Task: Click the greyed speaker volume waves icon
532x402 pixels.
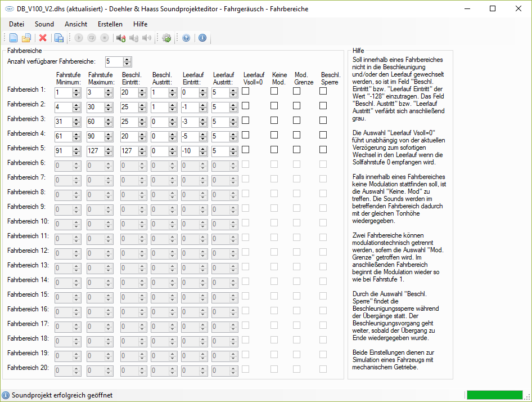Action: (x=147, y=38)
